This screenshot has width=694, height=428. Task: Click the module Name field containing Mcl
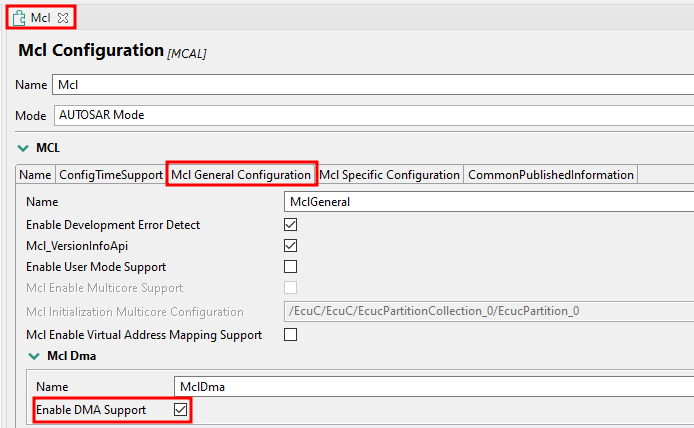coord(370,85)
